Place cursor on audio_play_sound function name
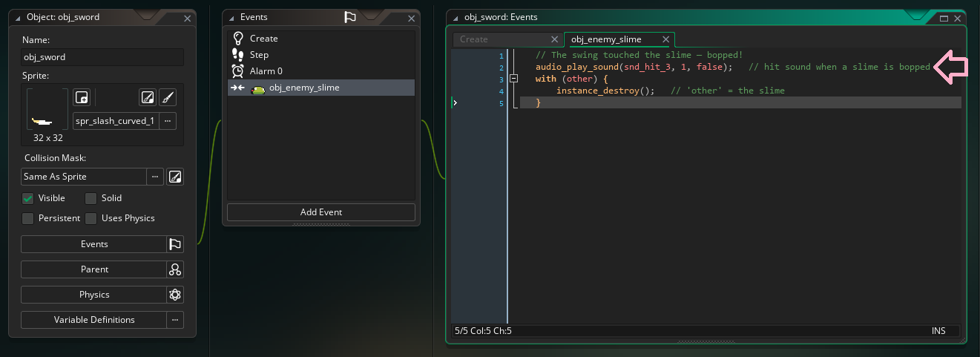The height and width of the screenshot is (357, 980). (576, 67)
